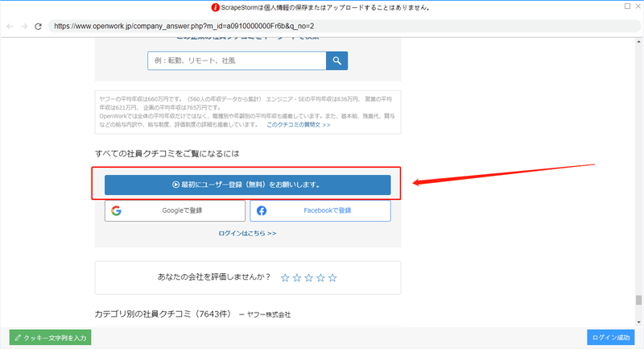Select the fourth rating star
The width and height of the screenshot is (644, 349).
[x=320, y=278]
